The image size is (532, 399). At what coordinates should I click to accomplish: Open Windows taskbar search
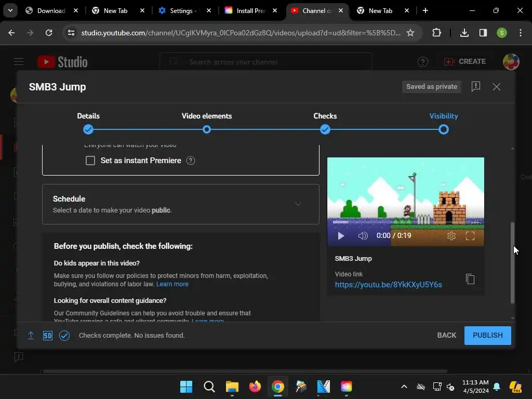pos(209,387)
